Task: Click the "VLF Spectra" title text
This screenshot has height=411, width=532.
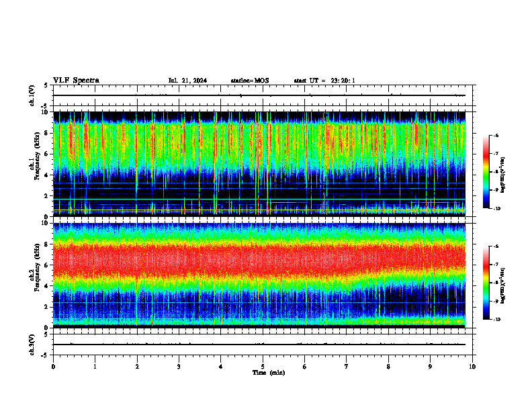Action: 76,81
